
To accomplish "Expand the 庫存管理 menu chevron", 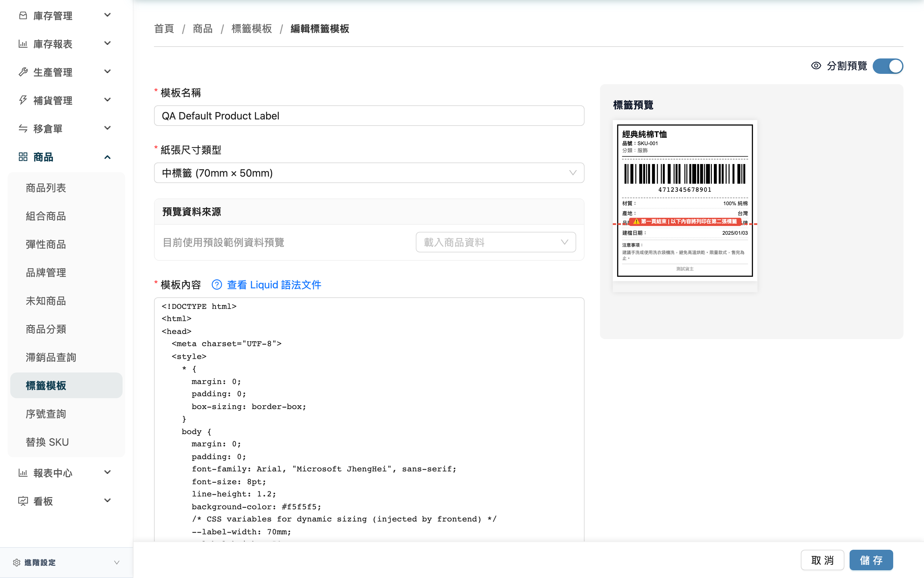I will 108,15.
